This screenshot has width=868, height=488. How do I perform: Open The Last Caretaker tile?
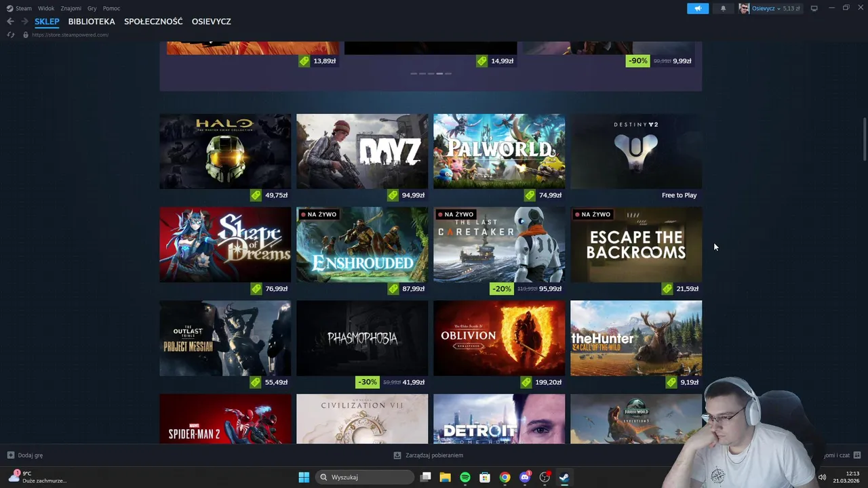pos(499,245)
